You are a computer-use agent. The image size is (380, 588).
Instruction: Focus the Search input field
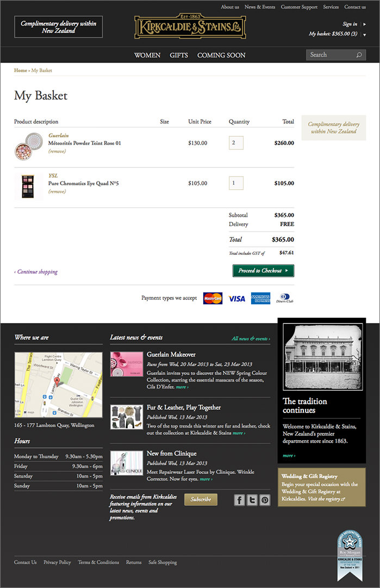pyautogui.click(x=331, y=55)
